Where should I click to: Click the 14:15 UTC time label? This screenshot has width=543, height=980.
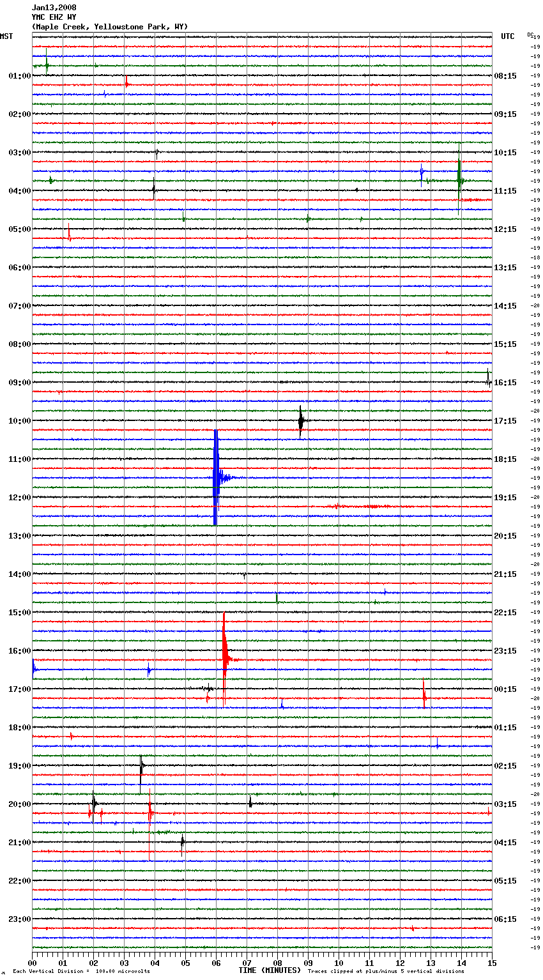click(505, 306)
